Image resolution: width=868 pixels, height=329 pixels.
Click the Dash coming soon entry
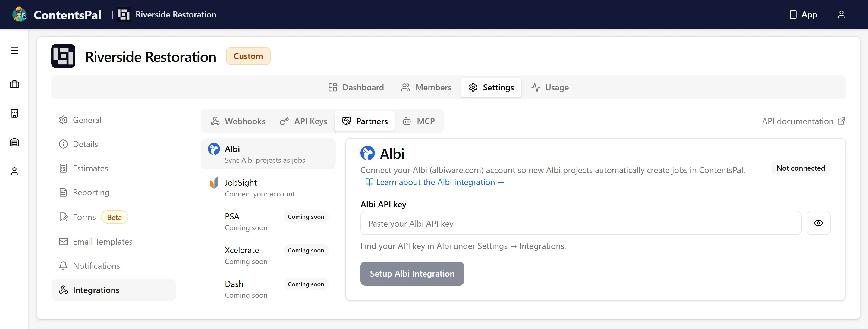(x=268, y=289)
